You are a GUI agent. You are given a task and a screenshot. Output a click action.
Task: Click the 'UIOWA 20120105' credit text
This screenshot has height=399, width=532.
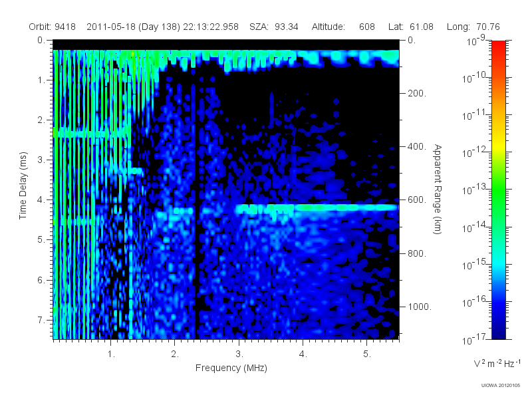501,385
